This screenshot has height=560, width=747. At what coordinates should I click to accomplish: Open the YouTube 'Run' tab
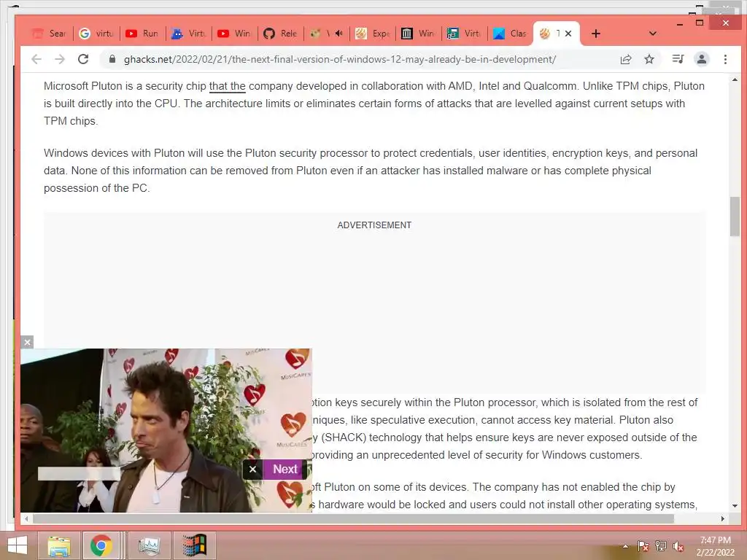[142, 34]
